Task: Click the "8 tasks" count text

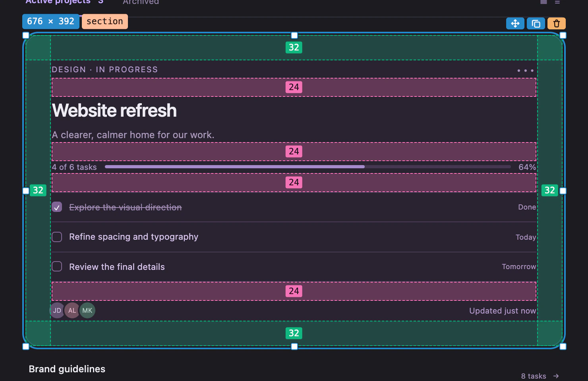Action: (x=534, y=376)
